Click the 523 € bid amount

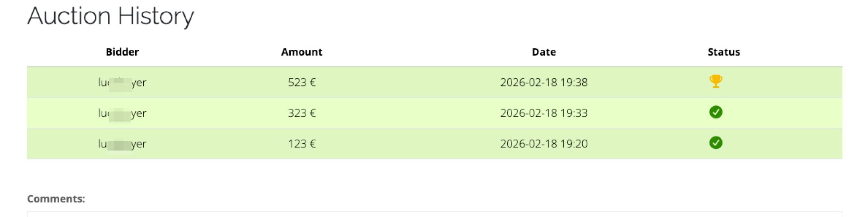pyautogui.click(x=302, y=83)
